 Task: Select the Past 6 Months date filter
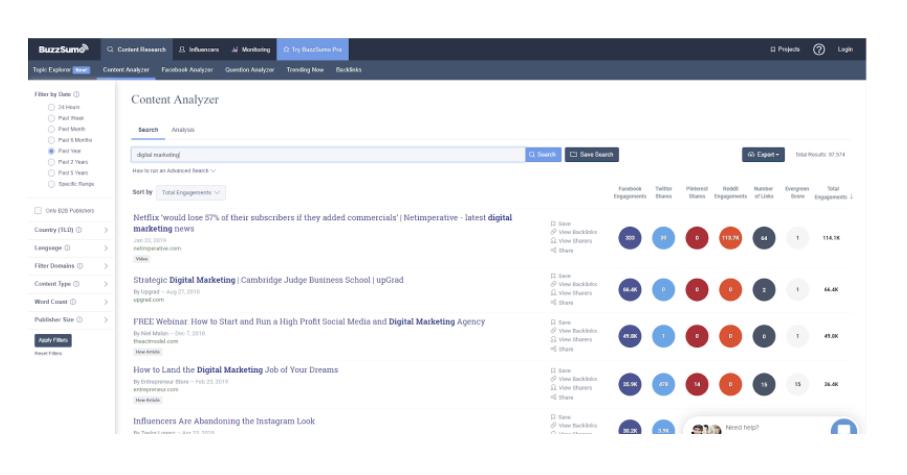pyautogui.click(x=51, y=140)
